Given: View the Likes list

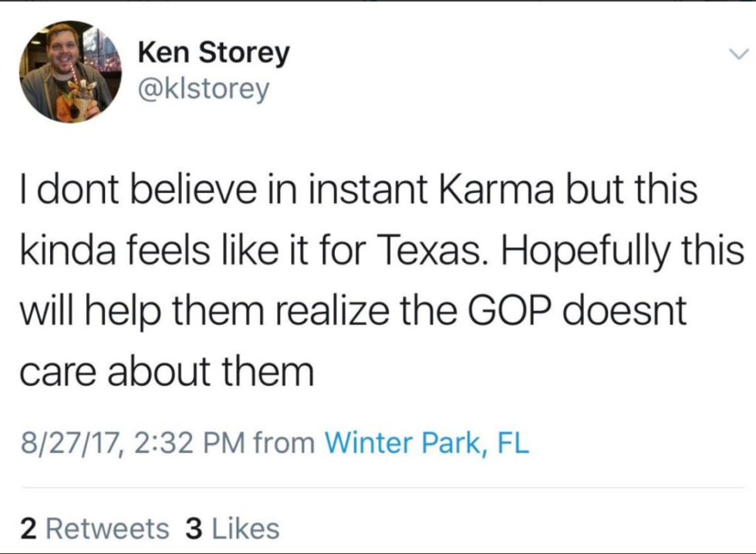Looking at the screenshot, I should coord(245,529).
